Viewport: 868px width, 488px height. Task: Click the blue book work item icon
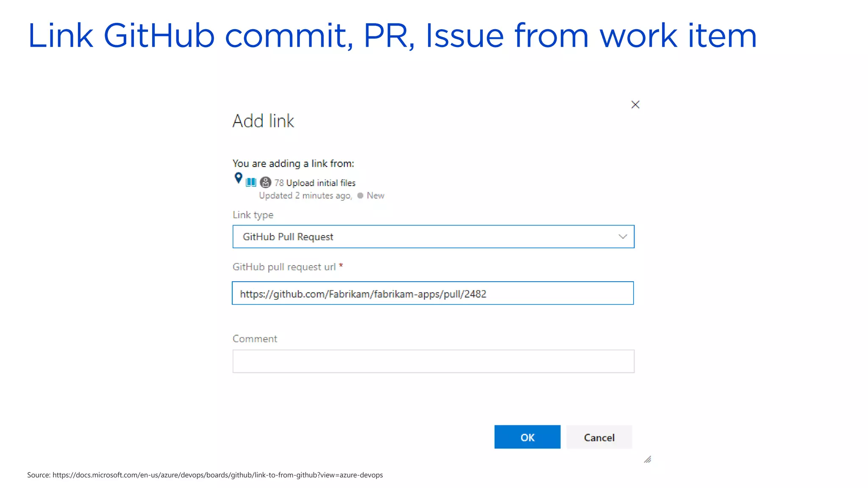click(251, 183)
